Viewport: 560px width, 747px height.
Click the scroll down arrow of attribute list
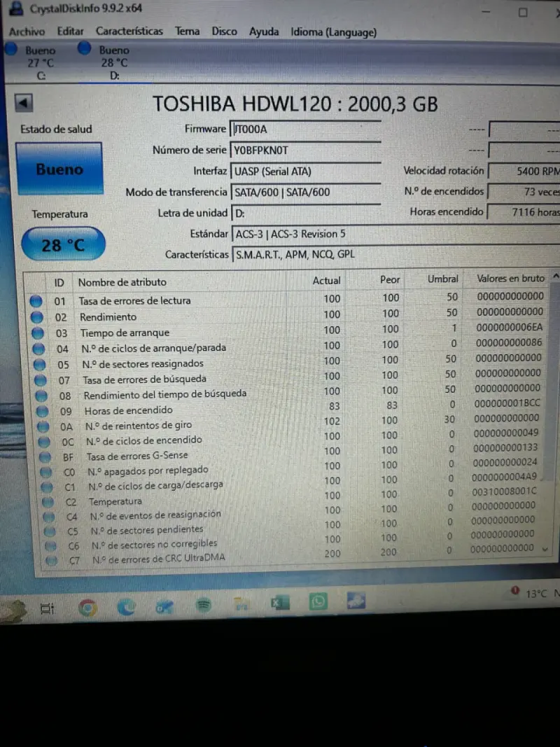[545, 549]
